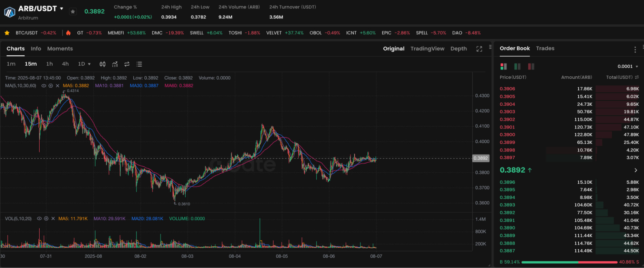Open the TOSHI ticker link
Image resolution: width=644 pixels, height=268 pixels.
click(244, 33)
